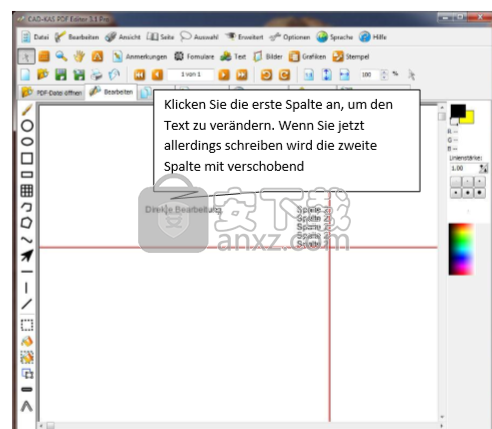Click the orange letter A text icon
The width and height of the screenshot is (492, 429).
(x=97, y=56)
